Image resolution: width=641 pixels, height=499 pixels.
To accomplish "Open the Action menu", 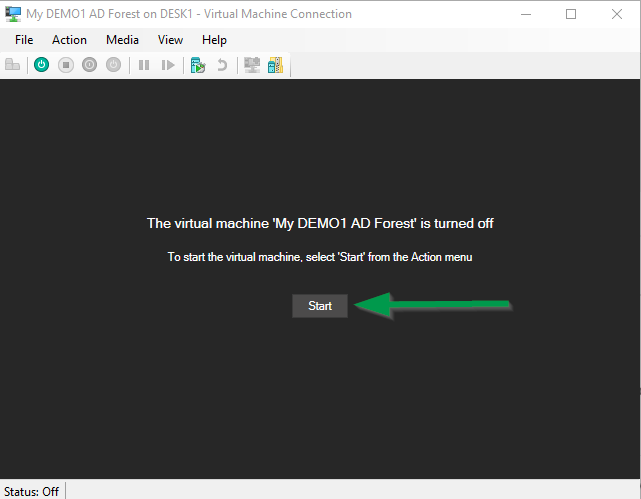I will click(x=69, y=40).
